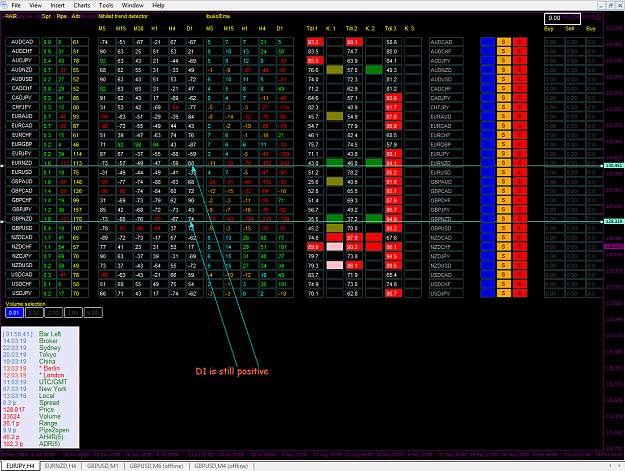Open the Charts menu
The height and width of the screenshot is (471, 625).
pyautogui.click(x=82, y=5)
